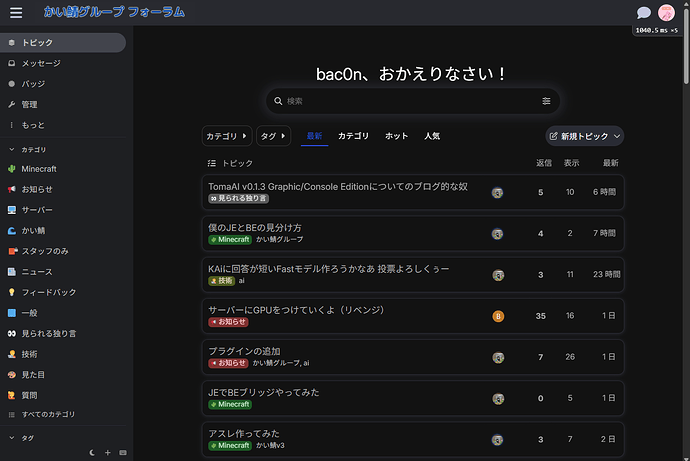Sort topics by 表示 column
Viewport: 690px width, 461px height.
tap(571, 163)
